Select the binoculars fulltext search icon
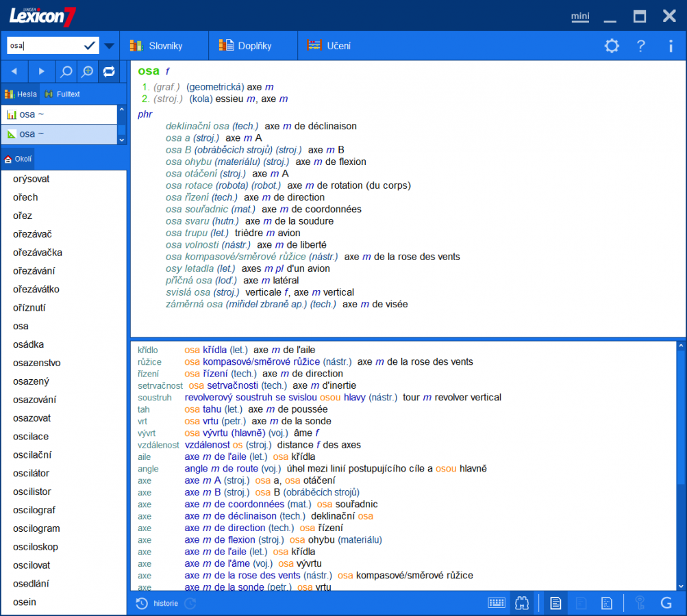The width and height of the screenshot is (687, 616). tap(522, 603)
